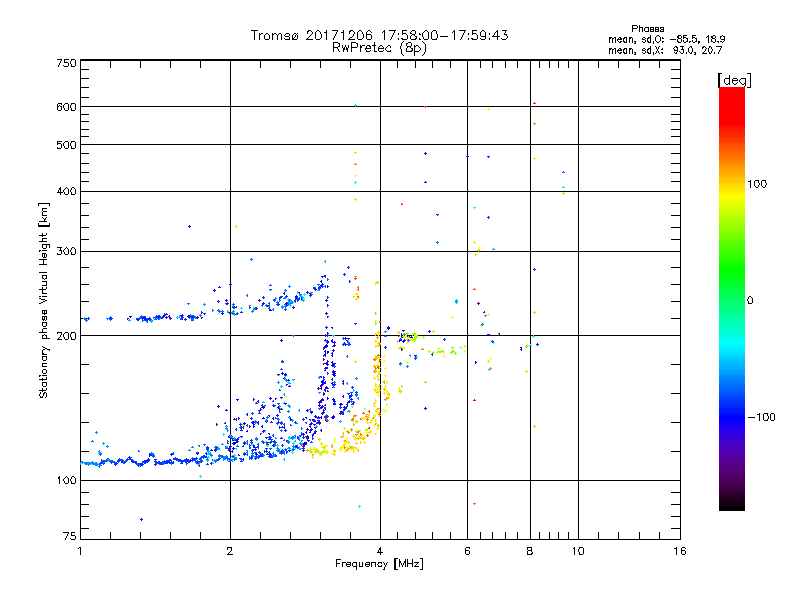Click the height axis tick label '750'
The width and height of the screenshot is (800, 600).
pyautogui.click(x=66, y=63)
